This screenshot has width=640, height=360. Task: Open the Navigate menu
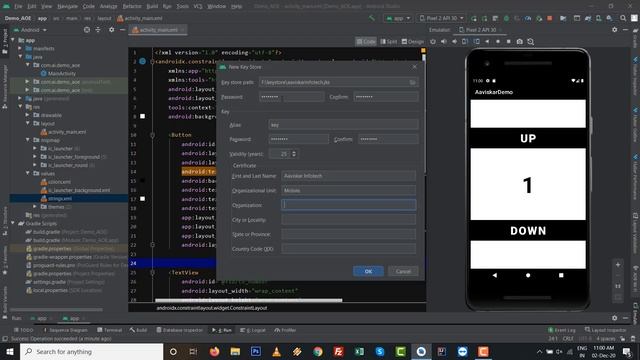(67, 6)
